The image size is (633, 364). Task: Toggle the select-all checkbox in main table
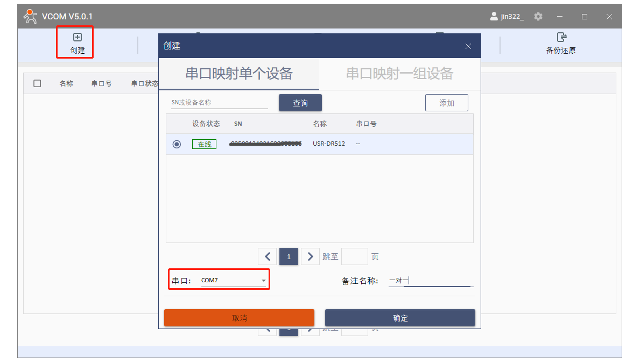tap(37, 83)
